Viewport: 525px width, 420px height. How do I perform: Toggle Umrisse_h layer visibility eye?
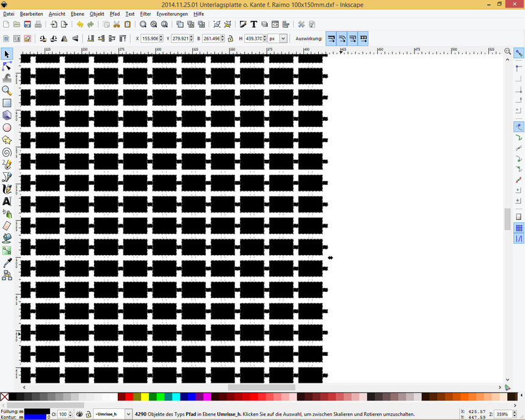pos(79,414)
